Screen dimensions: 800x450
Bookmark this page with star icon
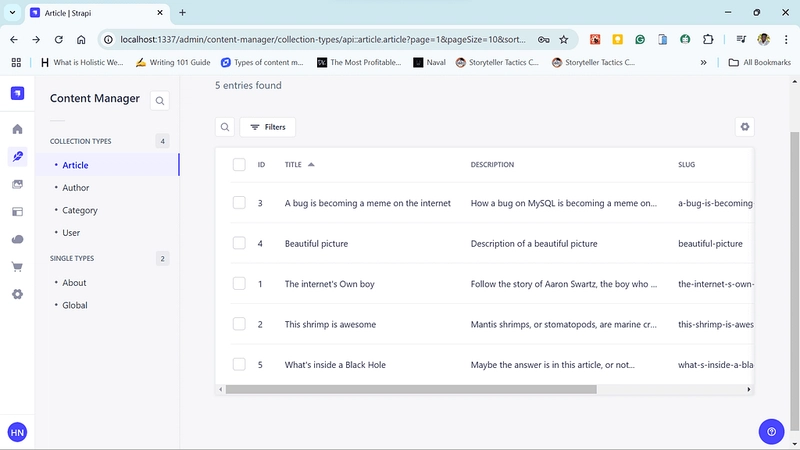pos(564,39)
